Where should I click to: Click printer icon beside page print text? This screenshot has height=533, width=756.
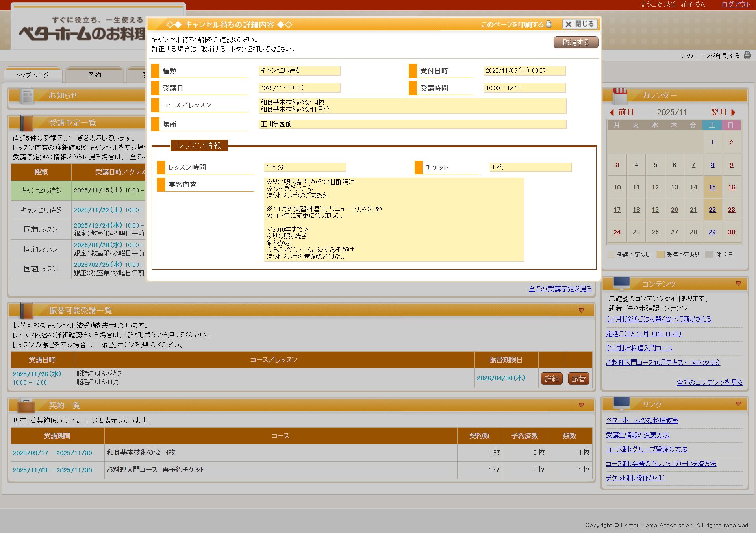[747, 56]
